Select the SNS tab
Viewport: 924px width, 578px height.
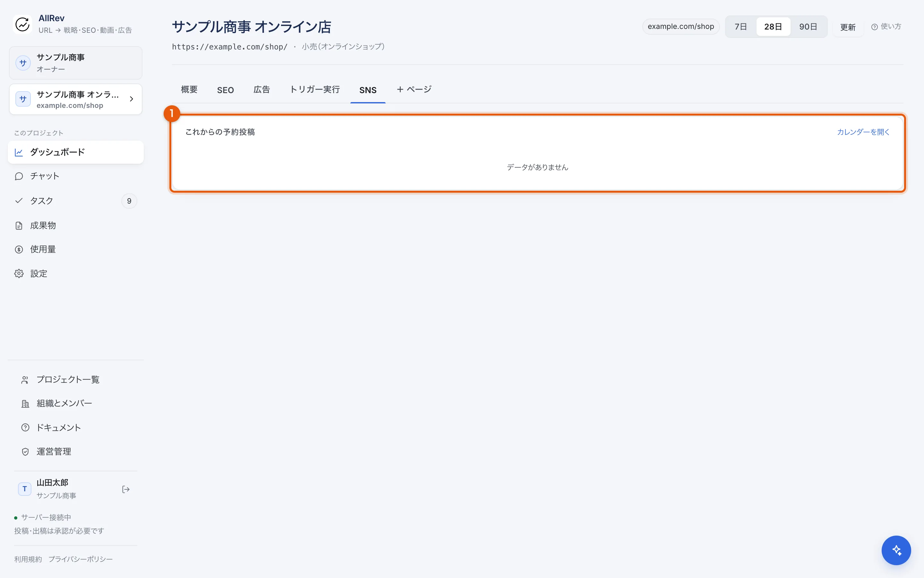368,90
